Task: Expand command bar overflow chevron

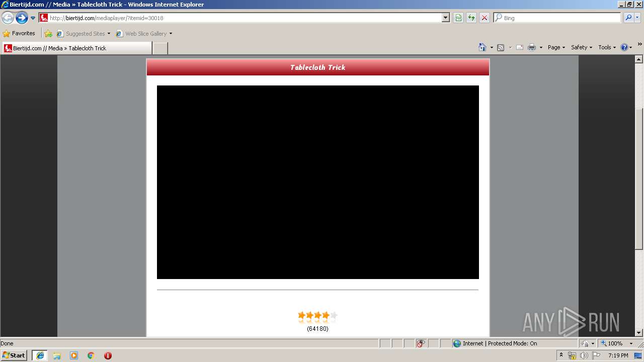Action: (639, 44)
